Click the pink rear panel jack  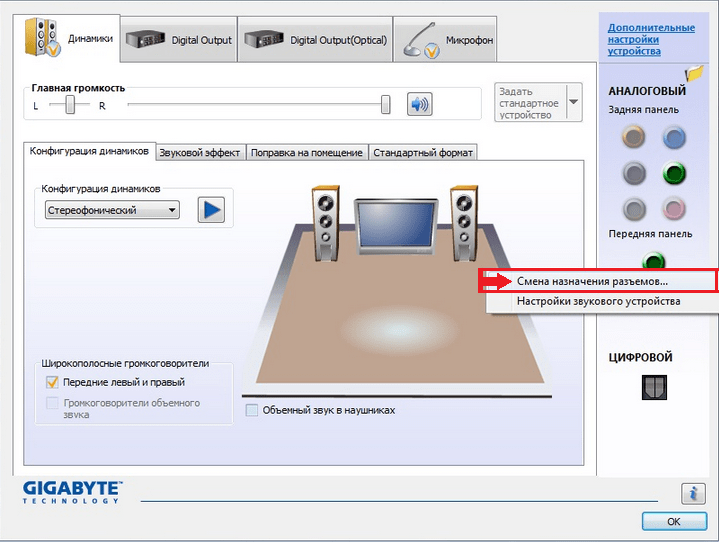(674, 209)
